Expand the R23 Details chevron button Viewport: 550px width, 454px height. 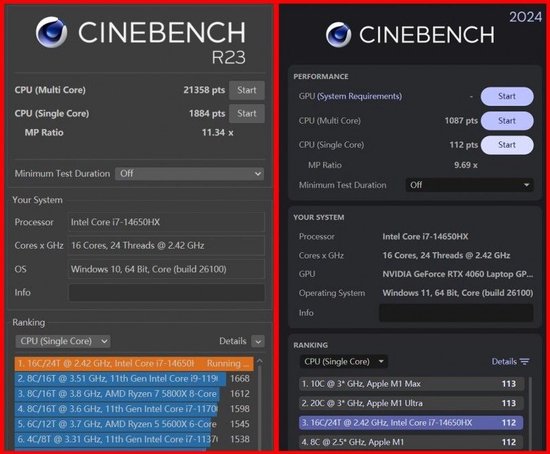pyautogui.click(x=258, y=341)
